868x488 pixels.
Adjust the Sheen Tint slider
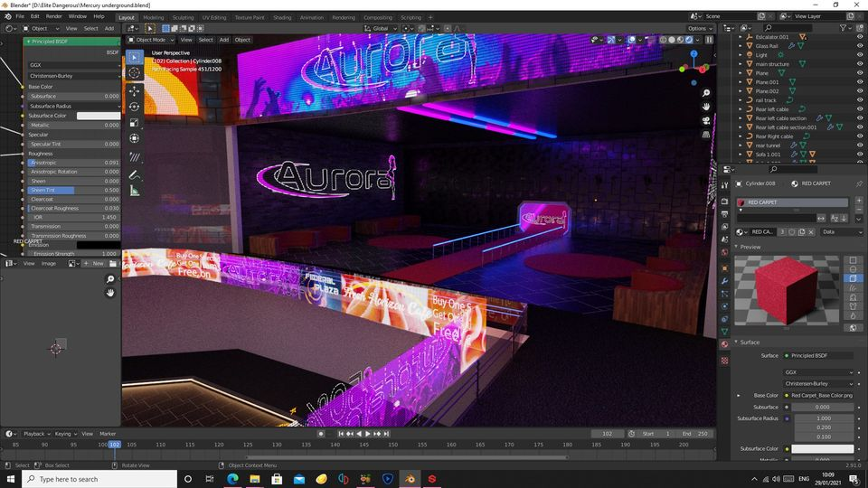click(73, 190)
